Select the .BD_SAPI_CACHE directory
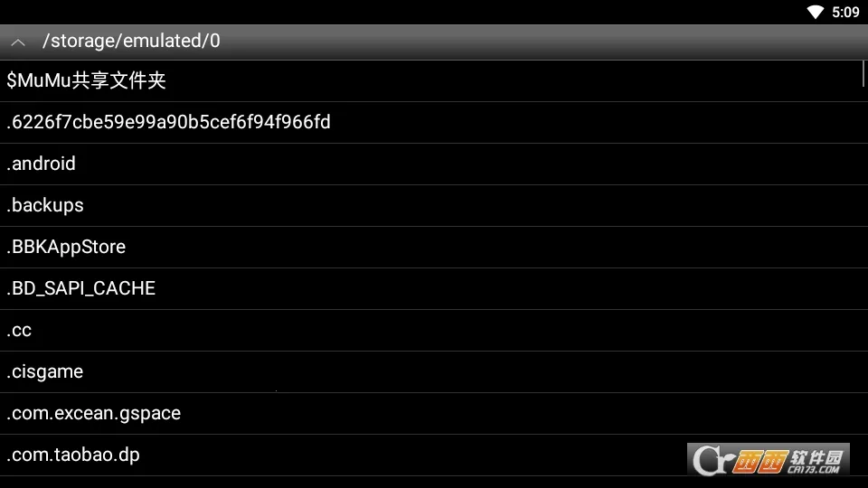Screen dimensions: 868x488 (434, 288)
